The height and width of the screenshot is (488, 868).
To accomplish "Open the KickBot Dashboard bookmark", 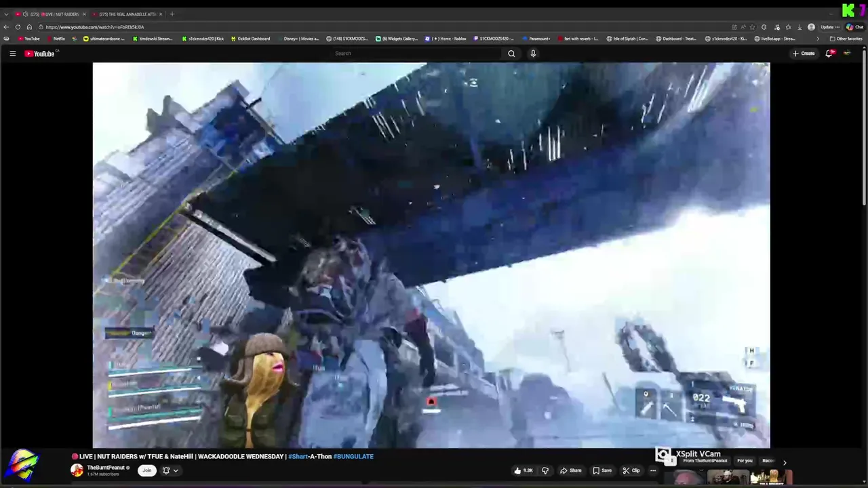I will (x=250, y=39).
